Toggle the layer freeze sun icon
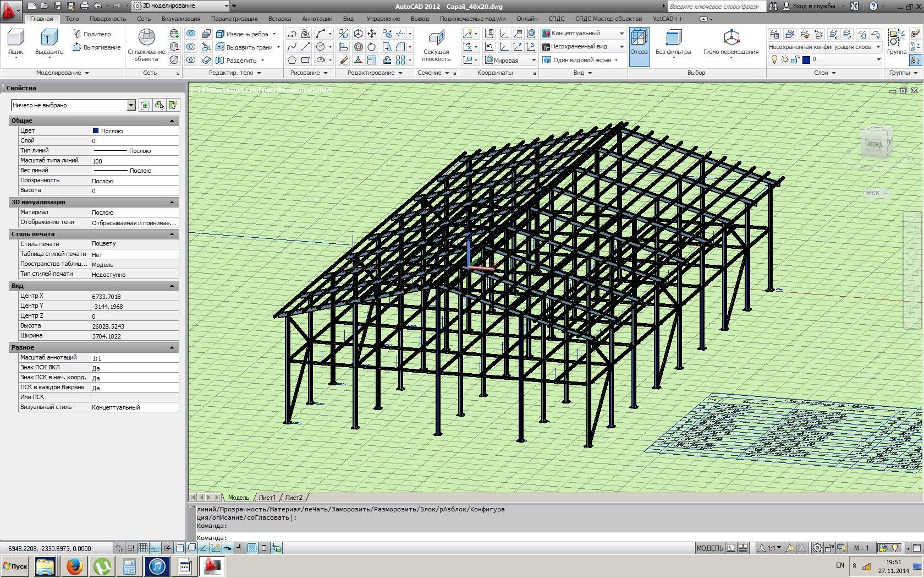The image size is (924, 578). (784, 59)
